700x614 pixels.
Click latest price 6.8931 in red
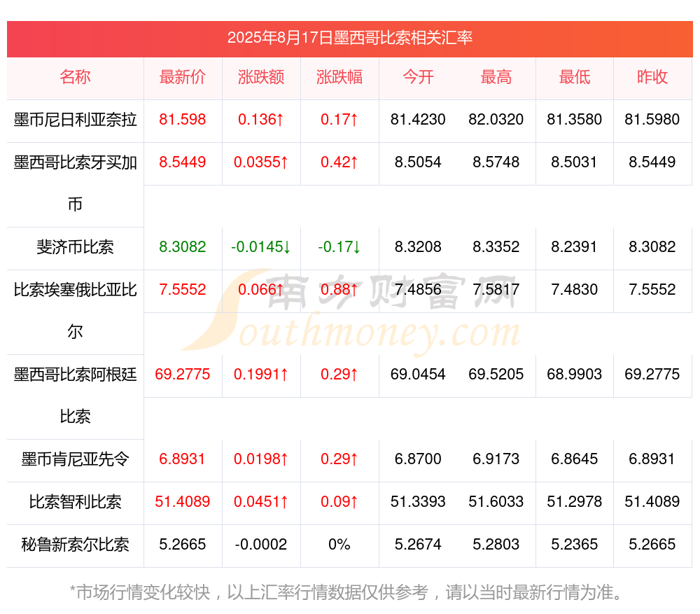[182, 459]
